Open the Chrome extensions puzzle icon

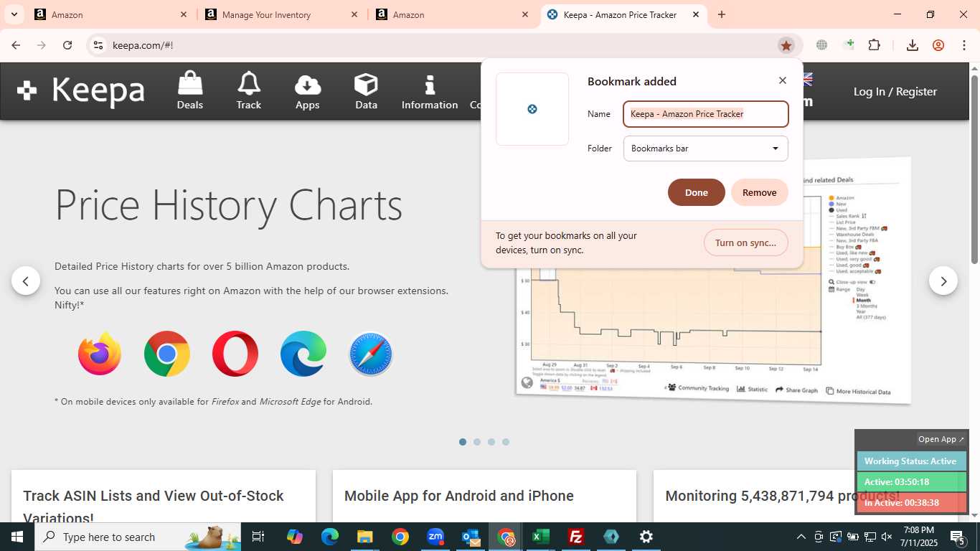(x=874, y=45)
